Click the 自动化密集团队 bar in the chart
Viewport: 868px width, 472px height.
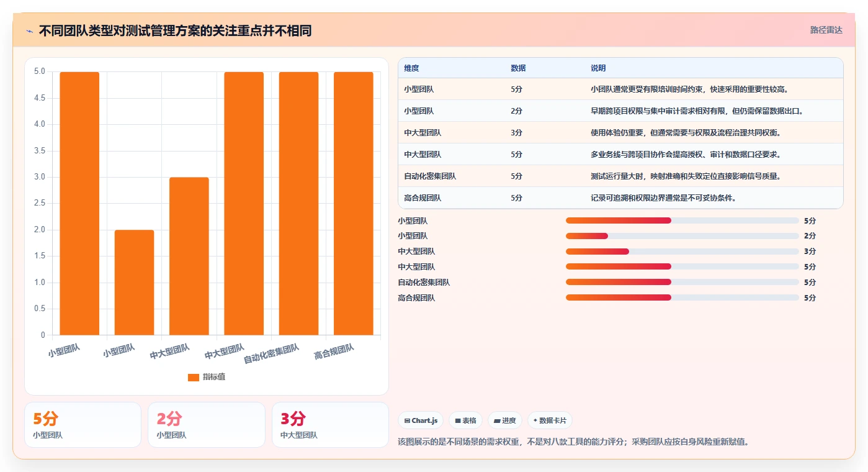coord(298,204)
